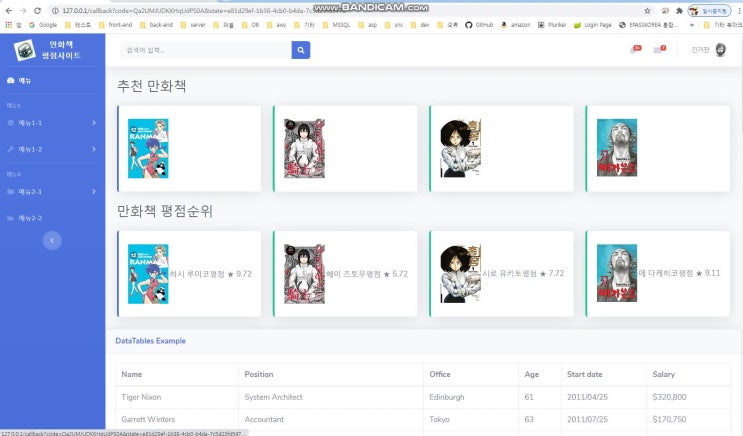
Task: Go back with the browser back arrow
Action: tap(9, 10)
